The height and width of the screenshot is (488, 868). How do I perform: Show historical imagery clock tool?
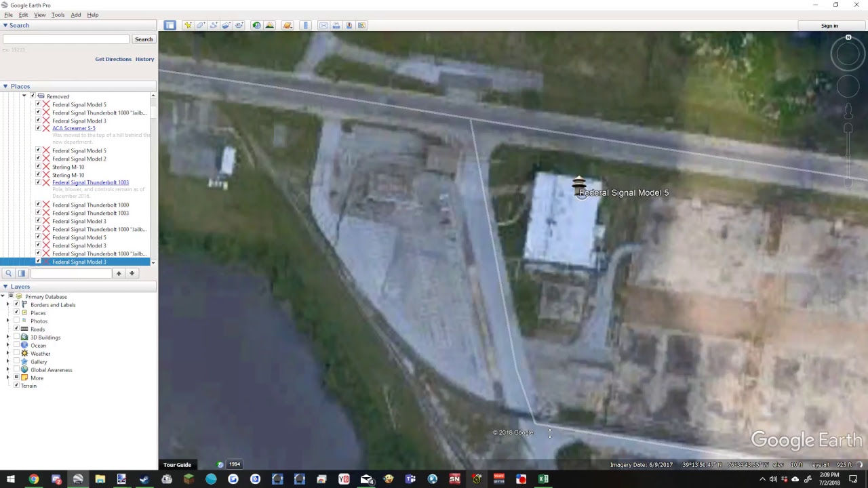256,26
